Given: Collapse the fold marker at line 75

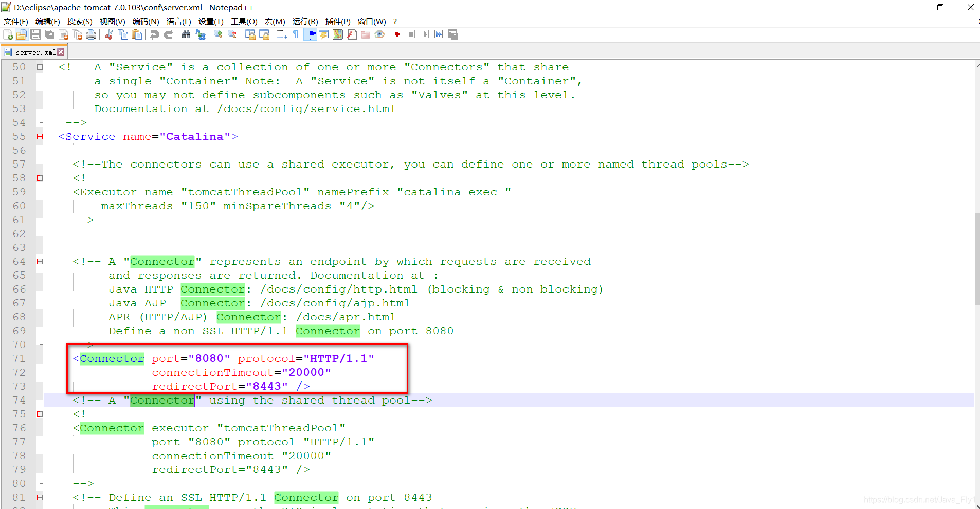Looking at the screenshot, I should pos(40,414).
